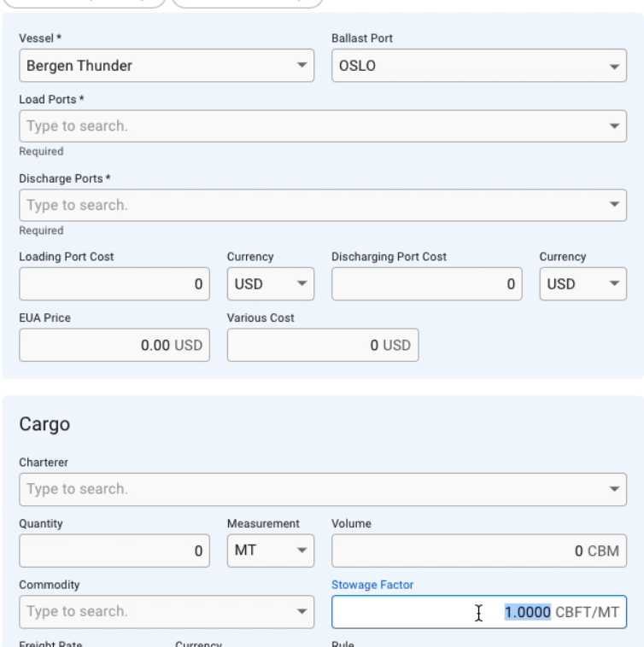
Task: Focus the cargo Quantity field
Action: point(114,551)
